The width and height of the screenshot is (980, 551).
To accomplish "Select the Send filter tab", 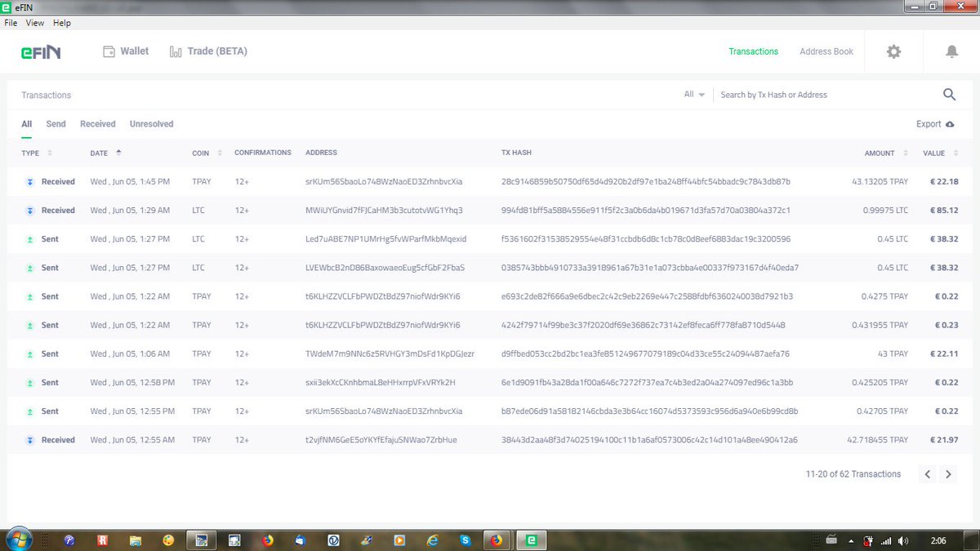I will tap(56, 124).
